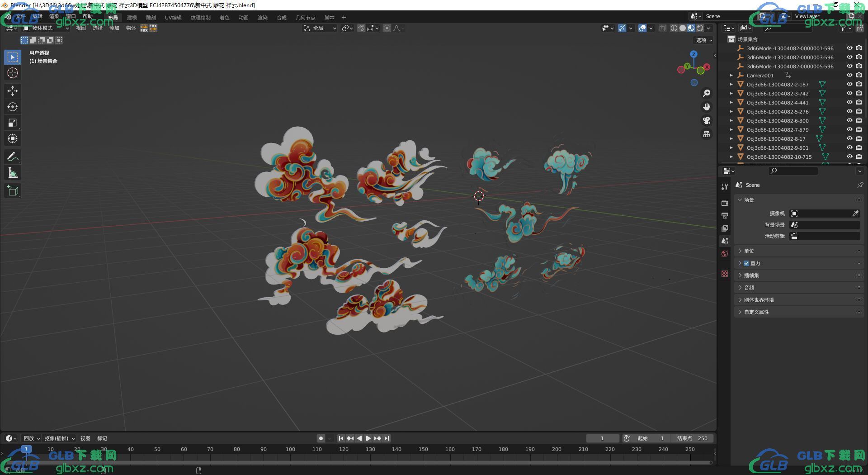Viewport: 868px width, 475px height.
Task: Open the 添加 add menu
Action: 114,28
